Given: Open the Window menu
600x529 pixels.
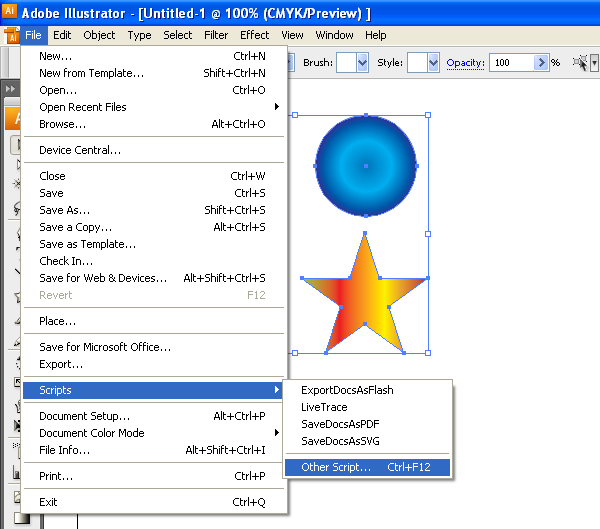Looking at the screenshot, I should coord(334,35).
